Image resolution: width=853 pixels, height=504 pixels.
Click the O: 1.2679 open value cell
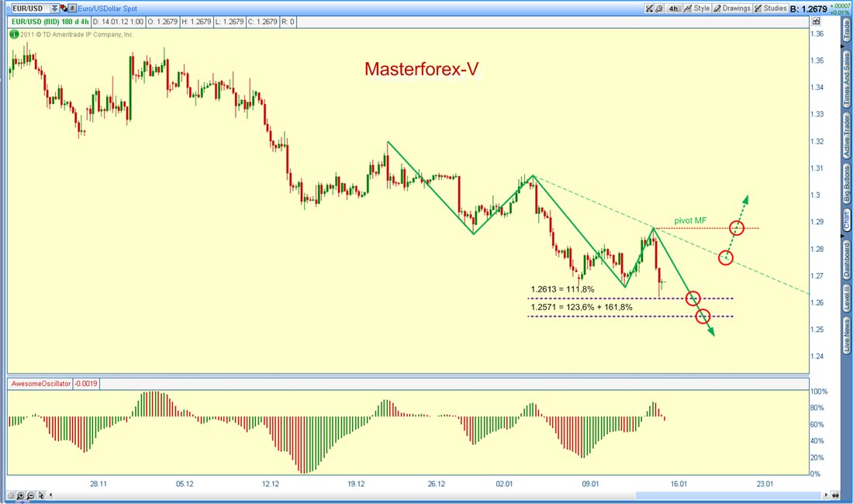(x=163, y=22)
